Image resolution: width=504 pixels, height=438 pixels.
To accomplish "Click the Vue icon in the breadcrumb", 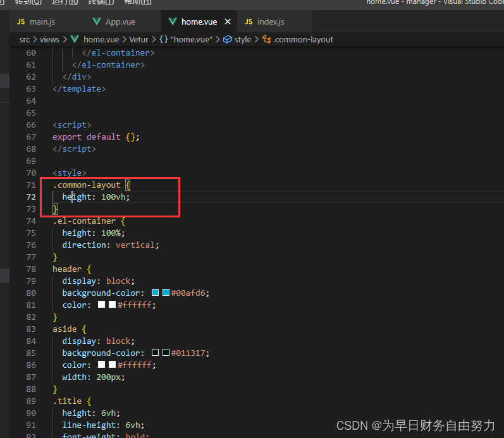I will [75, 40].
